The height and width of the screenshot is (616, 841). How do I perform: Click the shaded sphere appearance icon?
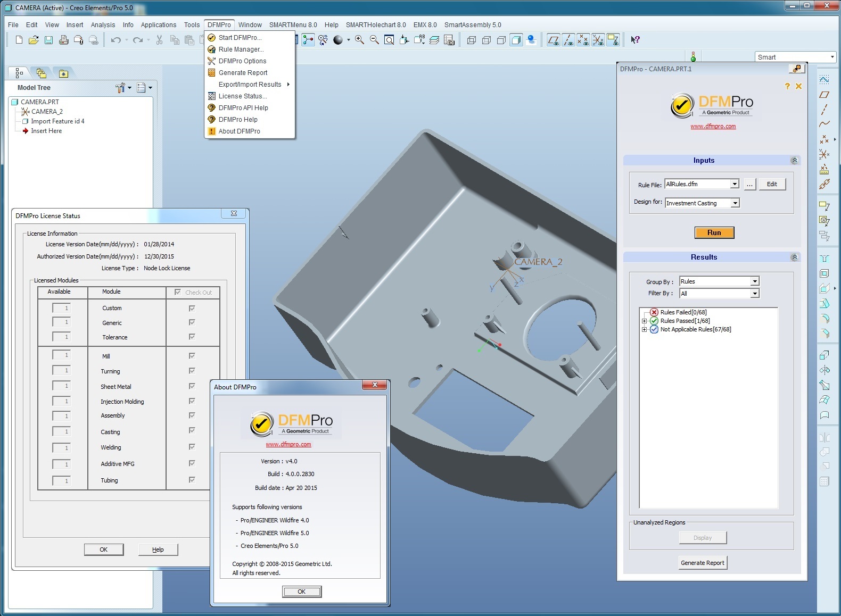pyautogui.click(x=337, y=40)
